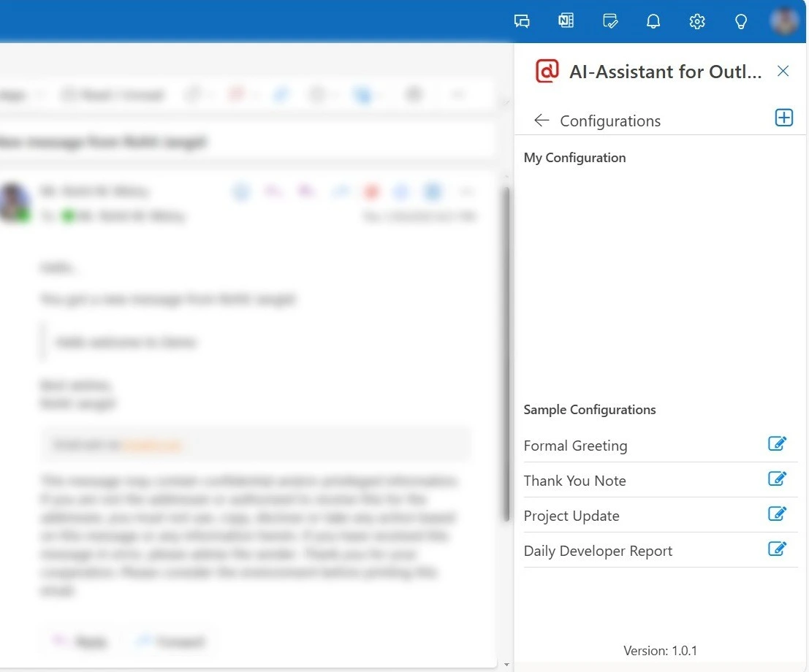Close the AI-Assistant for Outlook pane

click(x=783, y=71)
